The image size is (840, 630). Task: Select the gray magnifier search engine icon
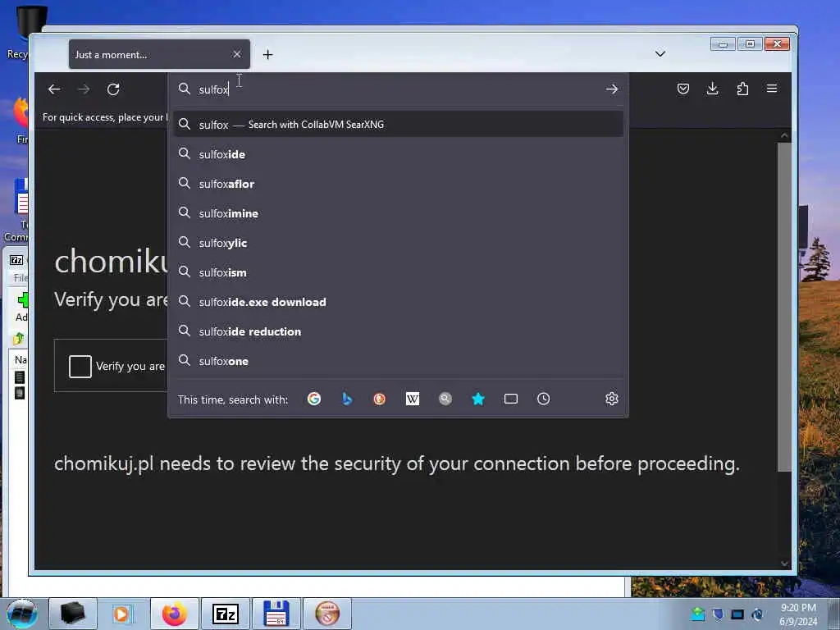445,399
